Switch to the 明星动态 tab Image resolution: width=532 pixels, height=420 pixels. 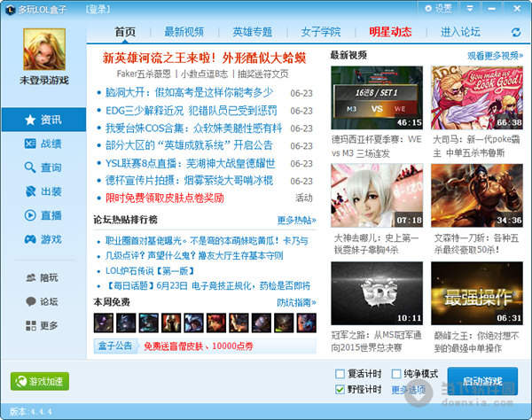[x=390, y=32]
